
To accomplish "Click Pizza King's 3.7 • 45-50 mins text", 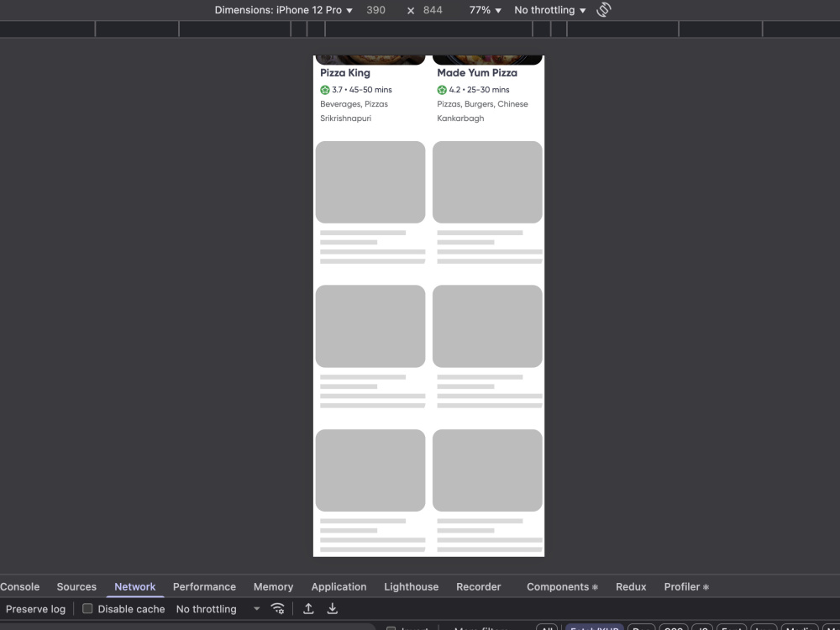I will pyautogui.click(x=361, y=90).
